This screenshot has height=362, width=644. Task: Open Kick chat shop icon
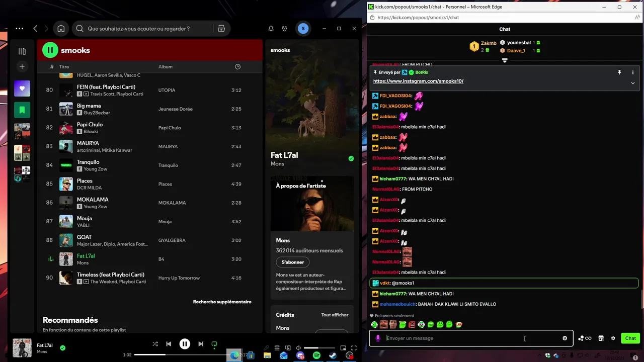coord(601,338)
